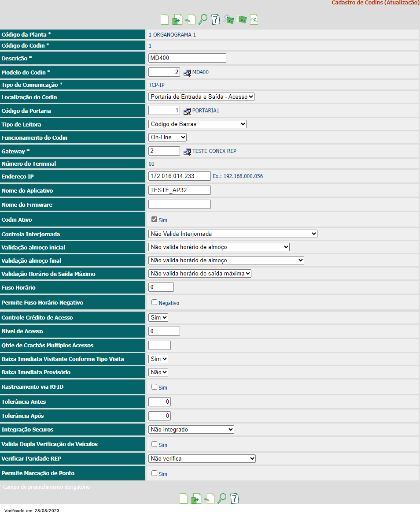The width and height of the screenshot is (420, 517).
Task: Click the top toolbar save icon with forward arrow
Action: pos(177,19)
